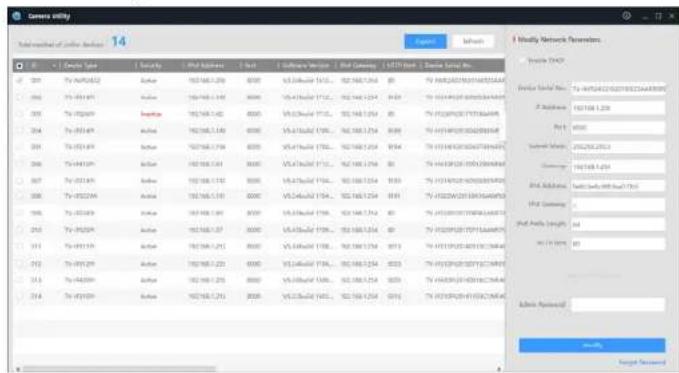Click the Device Serial No. field in panel
The image size is (679, 373).
click(618, 88)
